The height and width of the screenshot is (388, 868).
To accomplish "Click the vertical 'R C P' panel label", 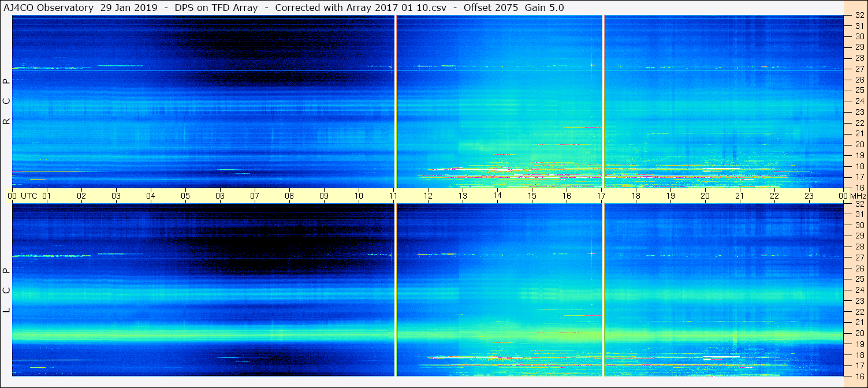I will tap(6, 102).
